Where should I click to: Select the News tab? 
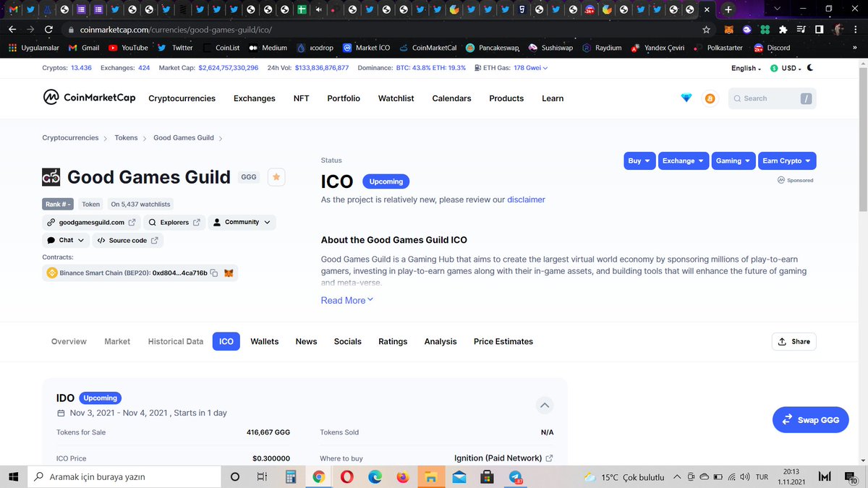point(306,341)
